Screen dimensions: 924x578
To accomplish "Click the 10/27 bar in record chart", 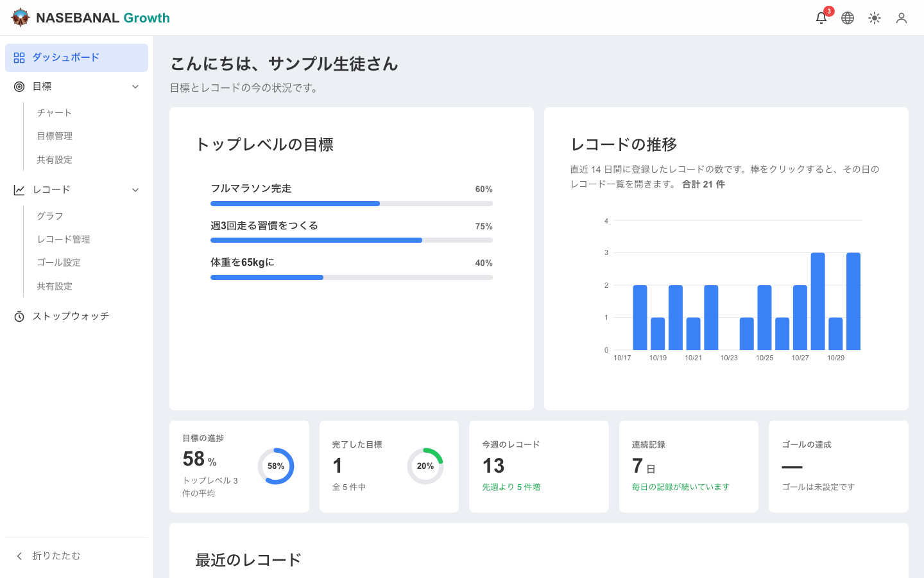I will click(800, 317).
